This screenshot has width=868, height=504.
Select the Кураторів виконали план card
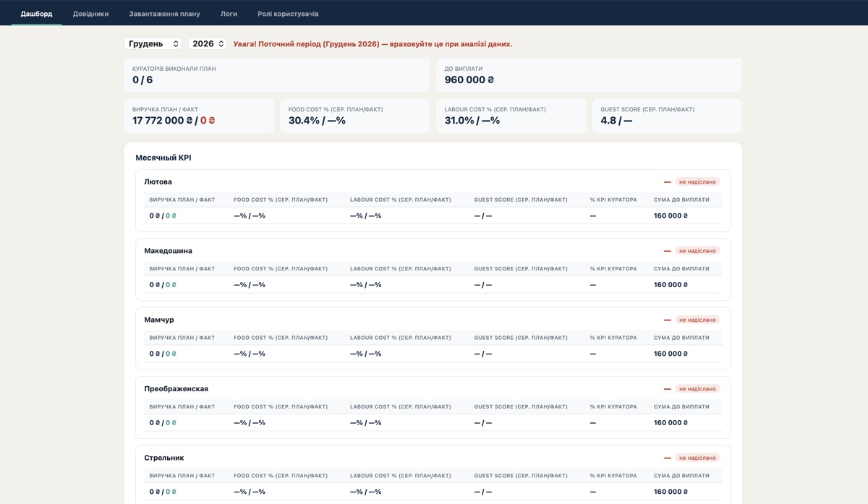tap(277, 74)
